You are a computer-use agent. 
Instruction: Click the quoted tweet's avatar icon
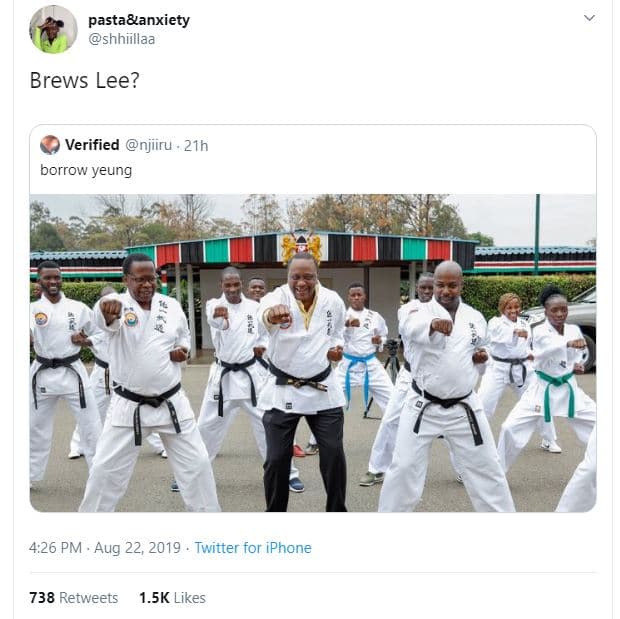click(x=50, y=145)
